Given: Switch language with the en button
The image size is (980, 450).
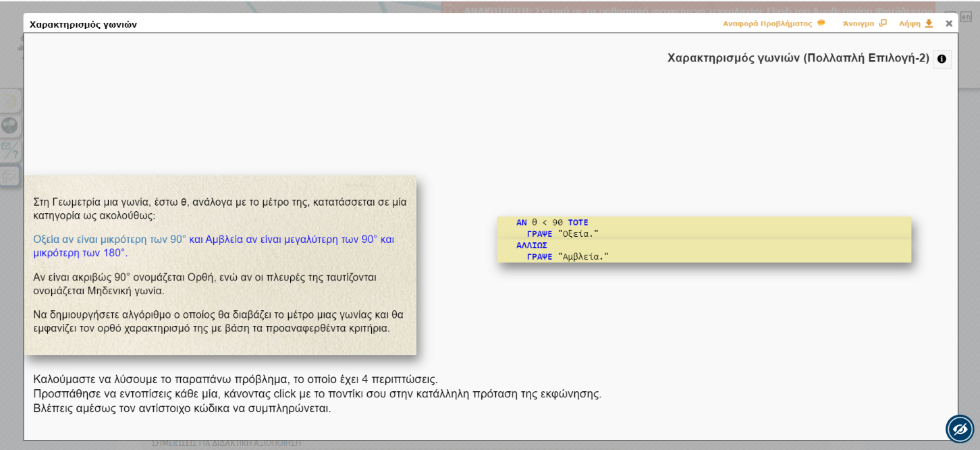Looking at the screenshot, I should (966, 17).
